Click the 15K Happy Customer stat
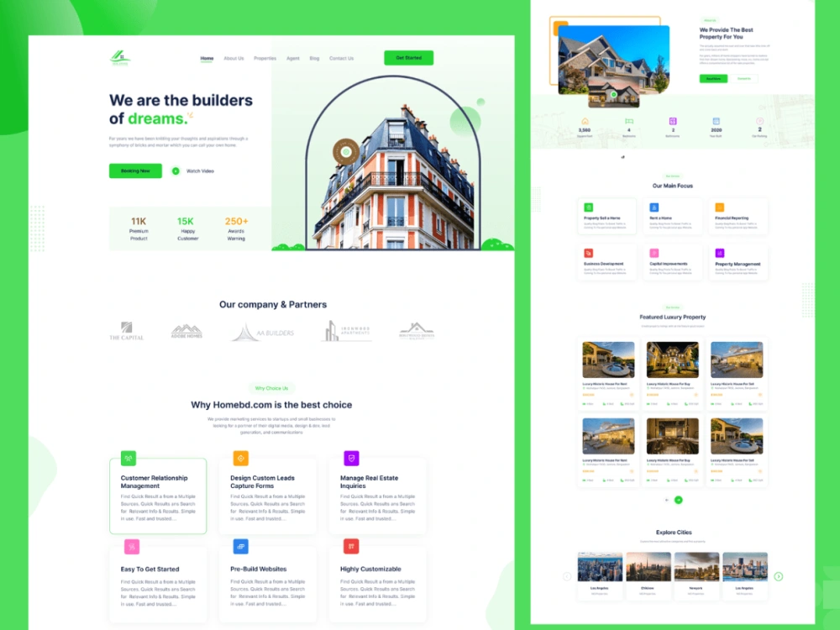840x630 pixels. pyautogui.click(x=187, y=228)
